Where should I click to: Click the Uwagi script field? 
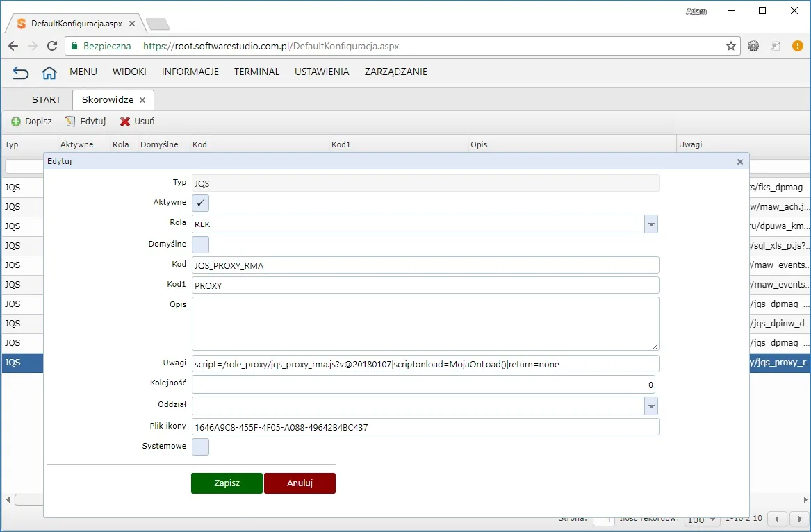tap(425, 364)
